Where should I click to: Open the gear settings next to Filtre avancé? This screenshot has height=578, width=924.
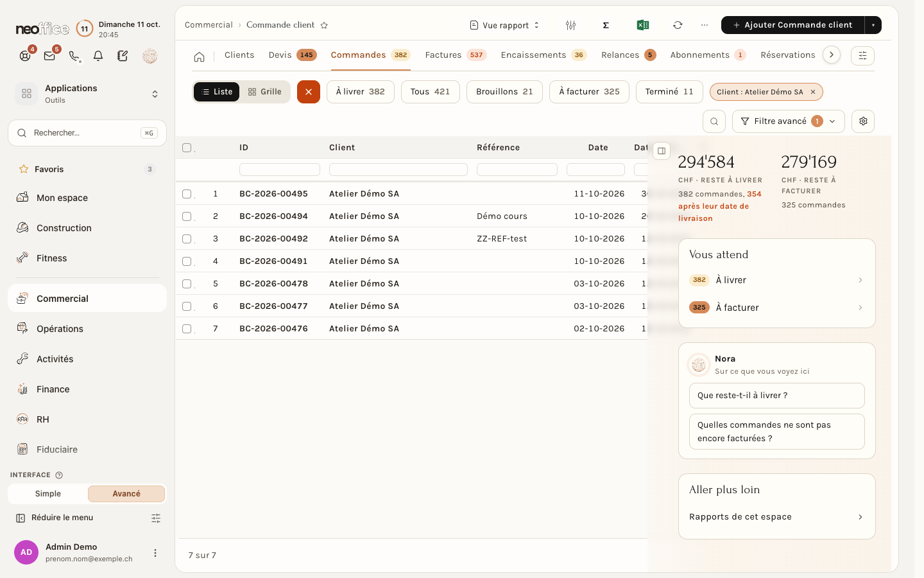863,121
